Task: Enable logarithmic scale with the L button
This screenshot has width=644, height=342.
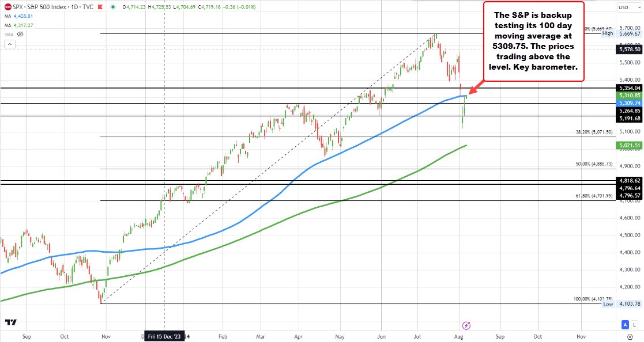Action: click(x=635, y=324)
